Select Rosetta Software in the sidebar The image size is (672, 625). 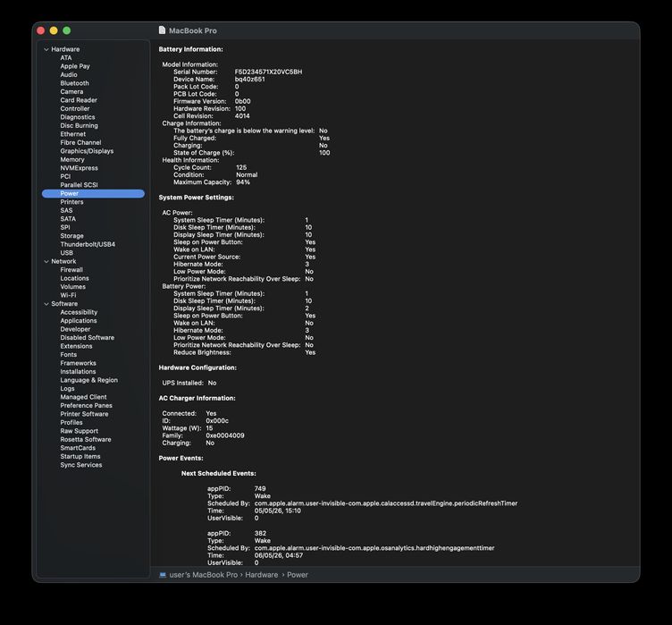[x=85, y=439]
